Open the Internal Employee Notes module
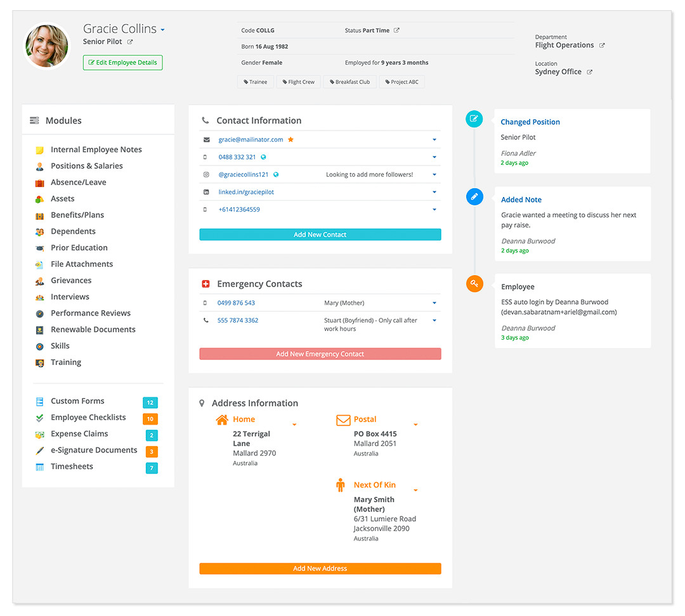 [96, 149]
